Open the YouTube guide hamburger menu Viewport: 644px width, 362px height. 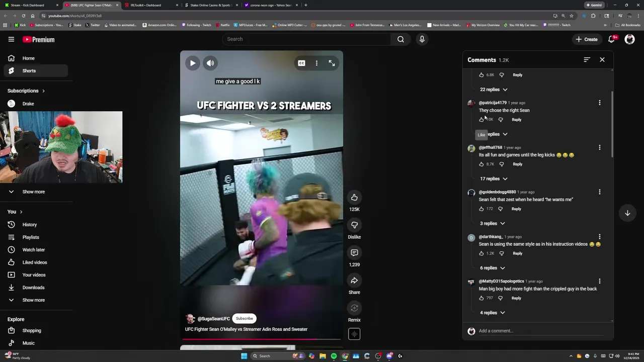coord(11,39)
